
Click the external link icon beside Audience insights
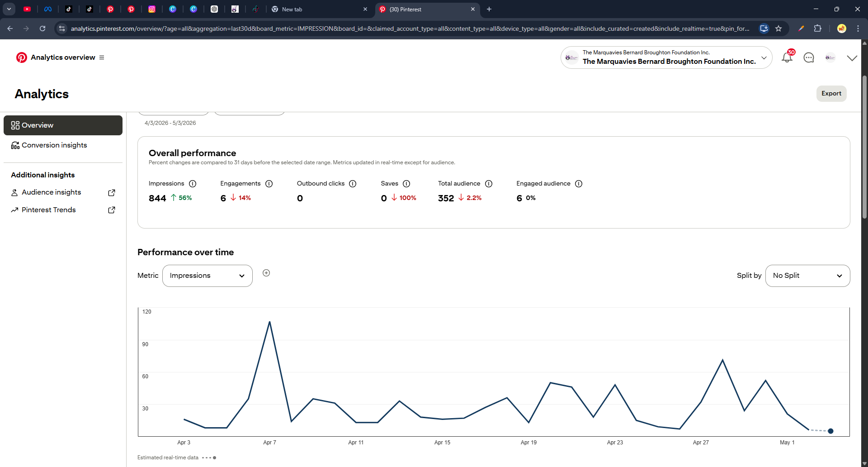click(x=112, y=192)
